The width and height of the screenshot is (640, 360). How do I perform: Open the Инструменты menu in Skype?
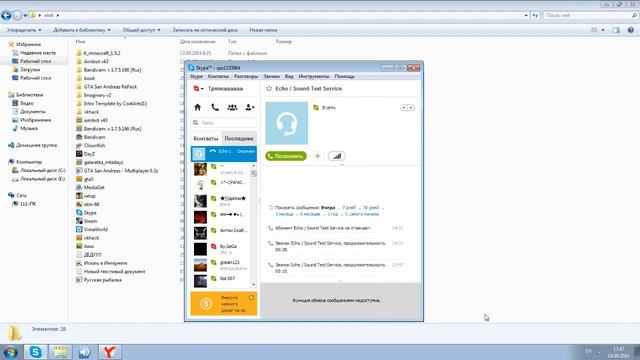tap(314, 76)
